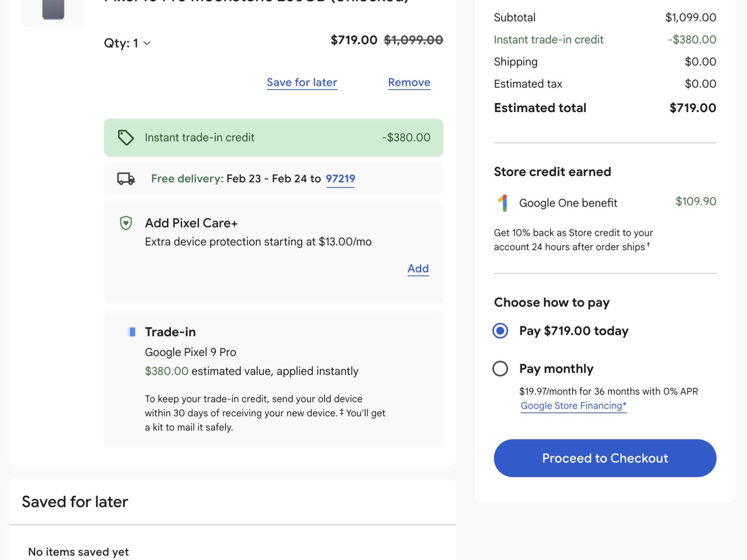Click the Pixel phone product thumbnail
The image size is (747, 560).
click(53, 9)
